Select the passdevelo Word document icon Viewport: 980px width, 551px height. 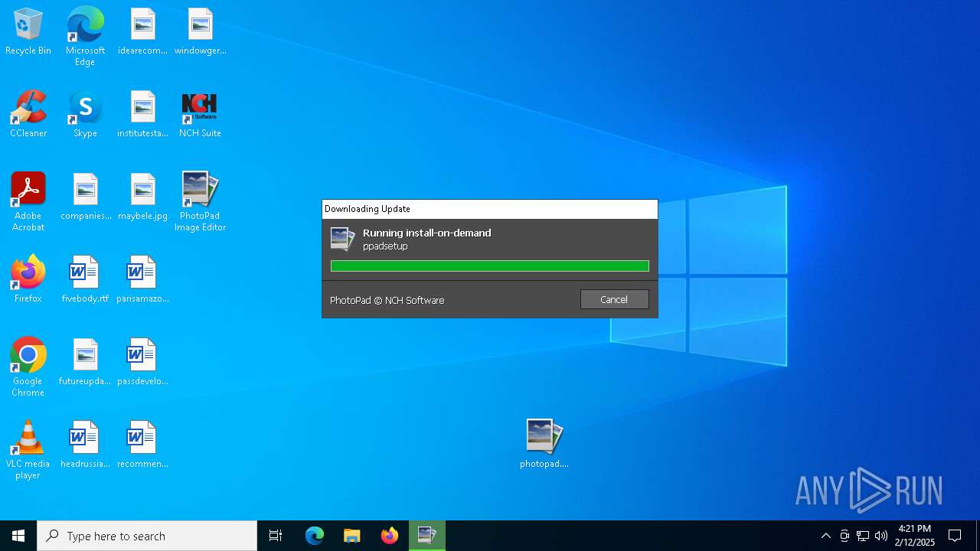coord(142,363)
